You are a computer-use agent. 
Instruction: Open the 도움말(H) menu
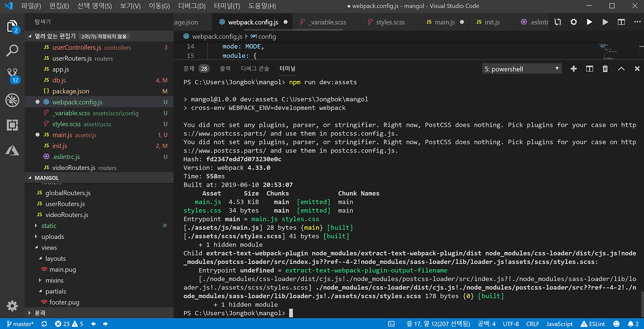pyautogui.click(x=262, y=6)
